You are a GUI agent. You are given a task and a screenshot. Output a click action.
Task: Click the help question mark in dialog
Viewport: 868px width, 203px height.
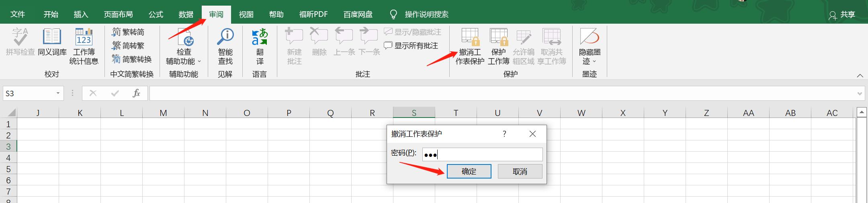point(504,134)
